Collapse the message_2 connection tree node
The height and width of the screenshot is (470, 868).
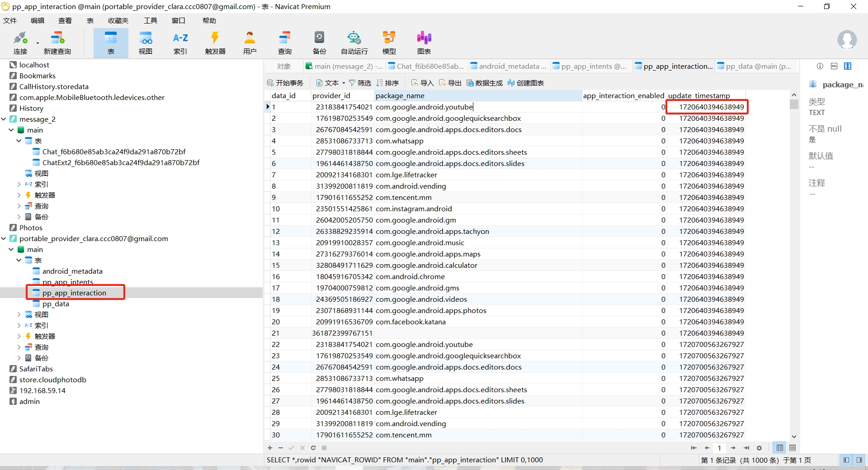pos(4,119)
